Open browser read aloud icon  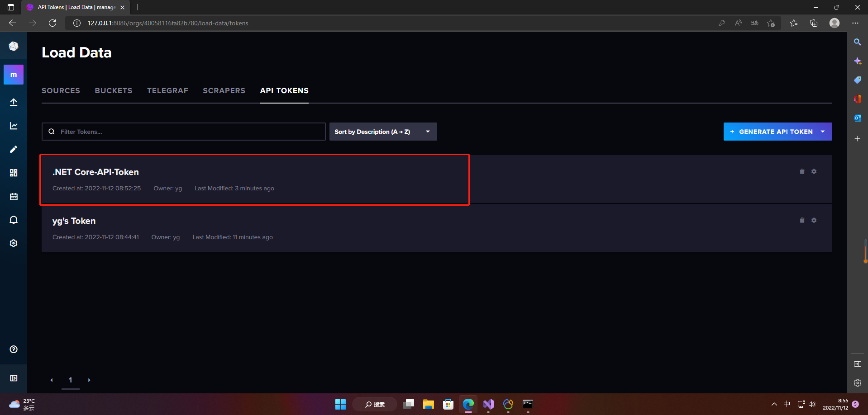(738, 23)
